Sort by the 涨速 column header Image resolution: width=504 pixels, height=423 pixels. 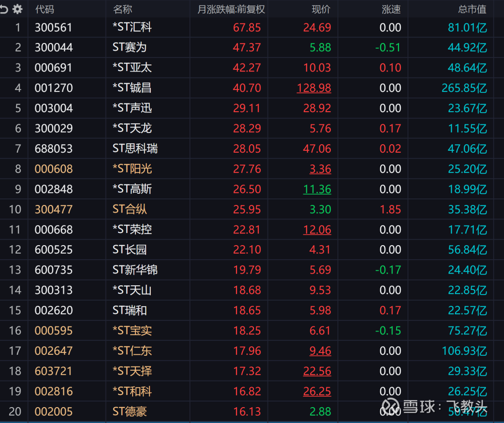(391, 9)
